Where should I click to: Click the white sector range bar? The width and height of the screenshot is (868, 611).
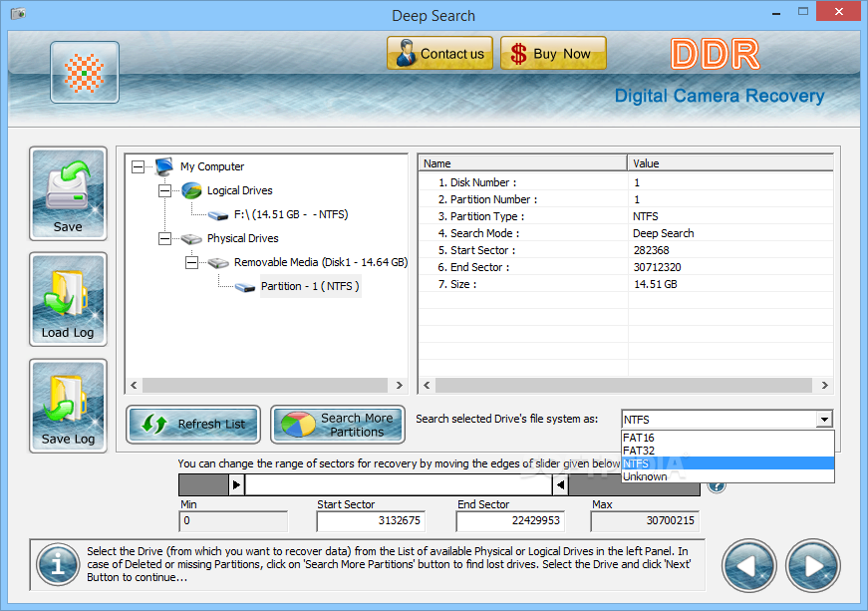click(x=399, y=485)
